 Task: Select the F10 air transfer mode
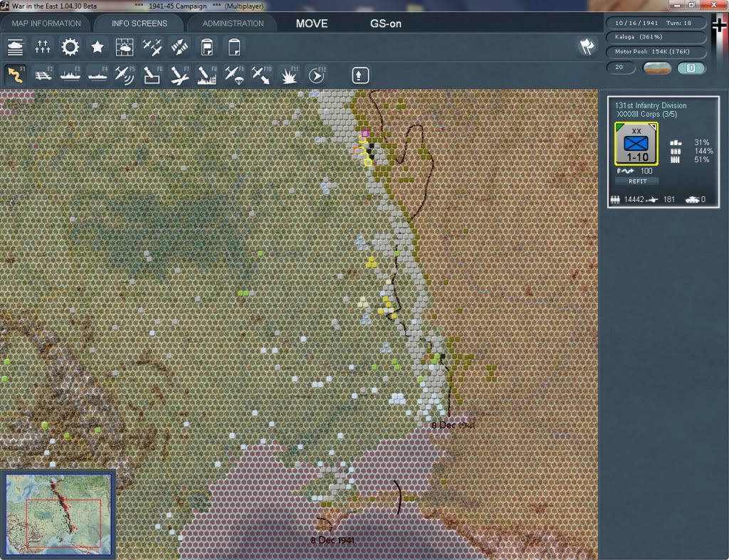click(261, 75)
